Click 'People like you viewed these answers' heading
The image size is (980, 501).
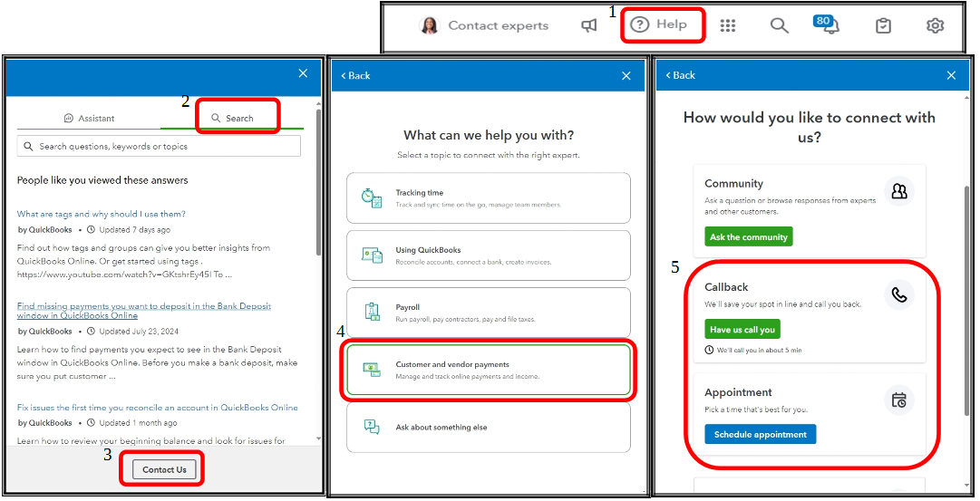click(x=102, y=180)
